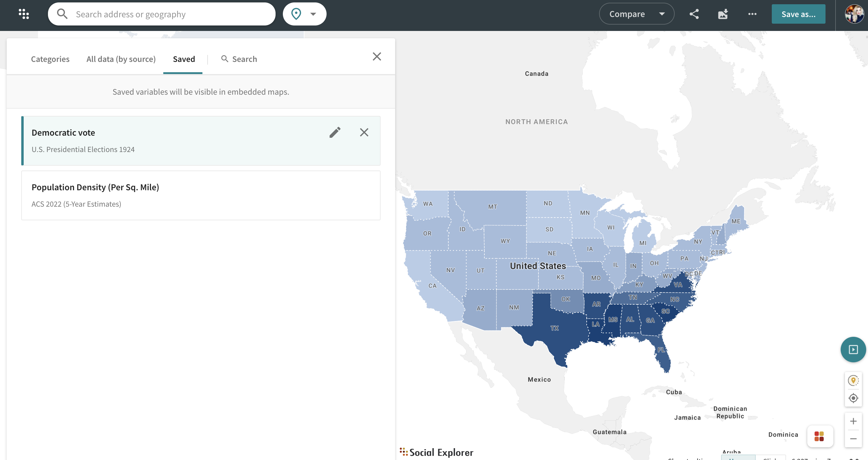868x460 pixels.
Task: Click the yellow pin annotation icon
Action: 853,381
